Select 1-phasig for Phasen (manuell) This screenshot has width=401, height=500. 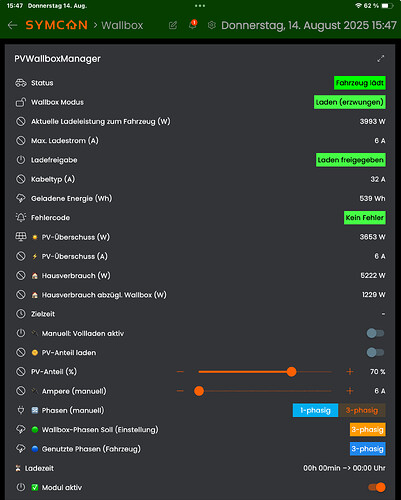click(315, 410)
